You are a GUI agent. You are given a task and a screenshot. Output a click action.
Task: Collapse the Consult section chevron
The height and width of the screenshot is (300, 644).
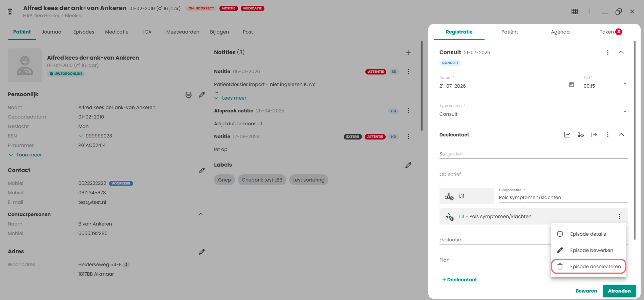621,52
